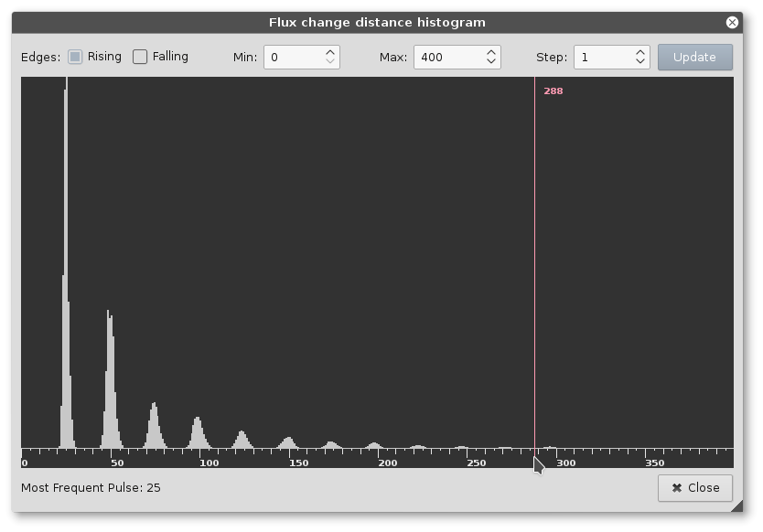Focus the Max value field showing 400
Screen dimensions: 763x532
coord(446,58)
